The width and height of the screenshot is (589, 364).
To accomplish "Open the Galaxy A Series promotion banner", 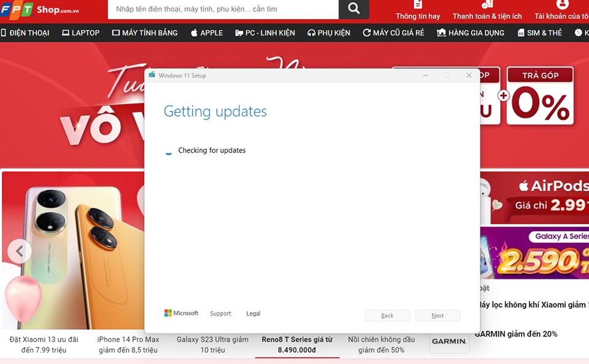I will pos(534,252).
